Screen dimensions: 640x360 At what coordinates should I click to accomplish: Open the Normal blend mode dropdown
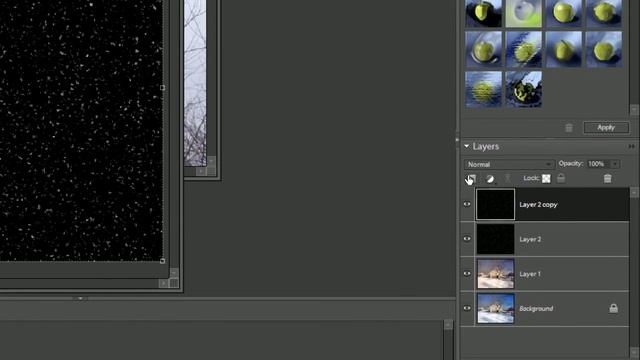coord(509,164)
